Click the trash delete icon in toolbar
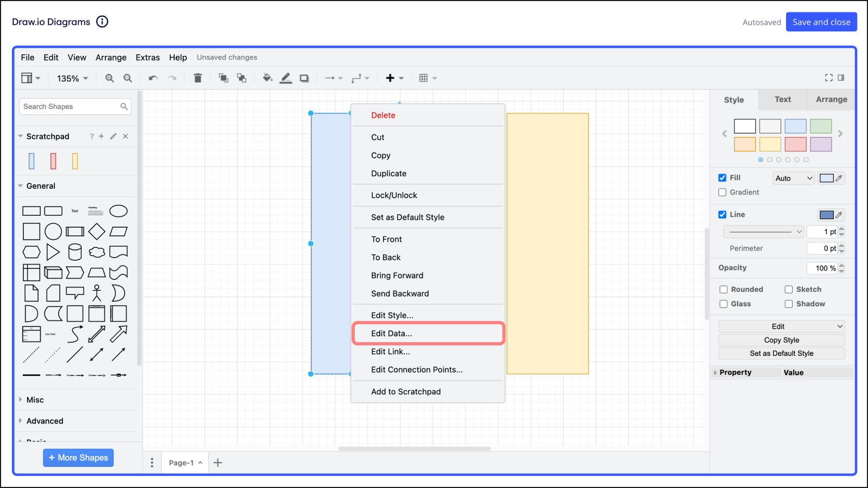868x488 pixels. (197, 78)
